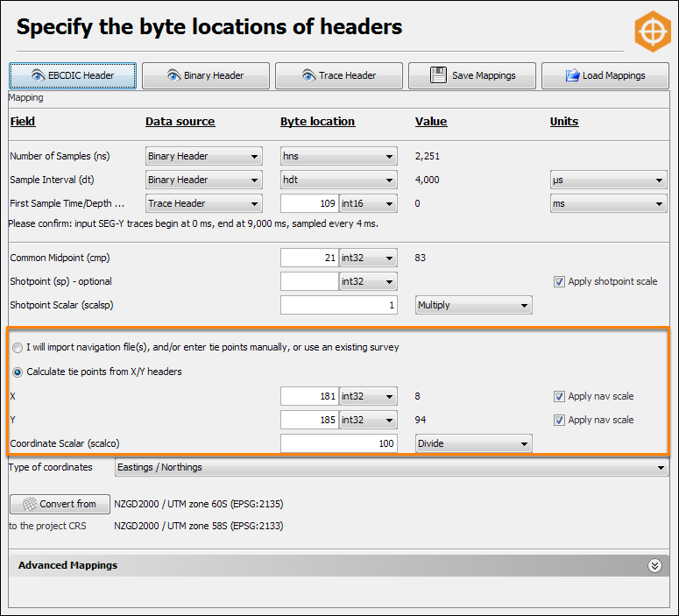The width and height of the screenshot is (679, 616).
Task: Open First Sample Time int16 type dropdown
Action: 368,203
